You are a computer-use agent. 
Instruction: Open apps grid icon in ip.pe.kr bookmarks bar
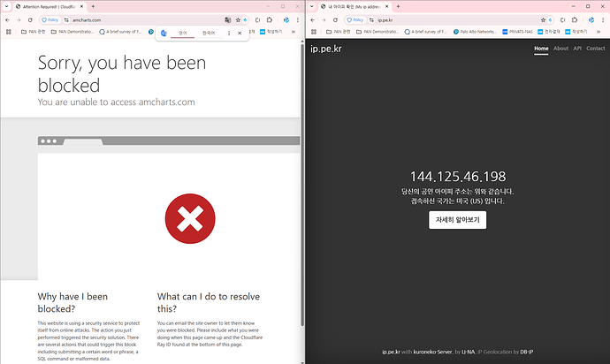(314, 32)
